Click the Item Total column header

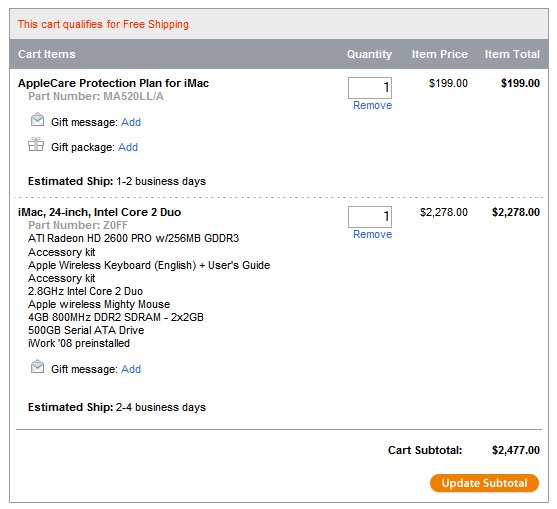[512, 54]
